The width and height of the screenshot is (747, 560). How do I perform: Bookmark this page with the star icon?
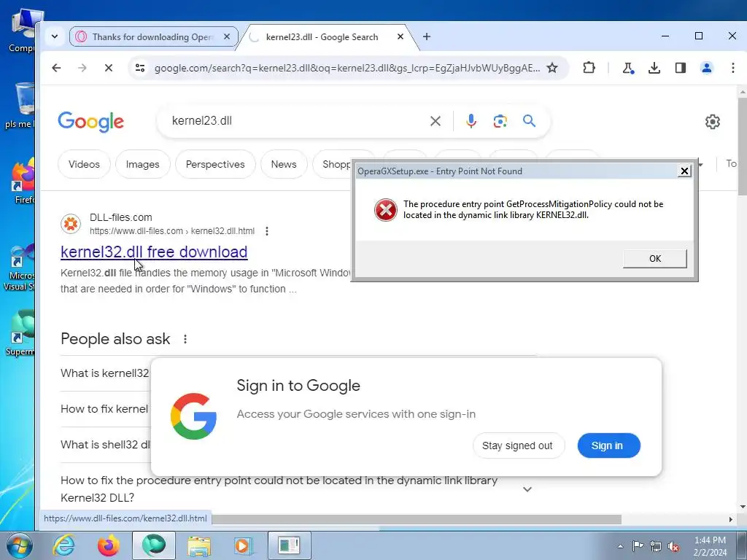point(552,68)
